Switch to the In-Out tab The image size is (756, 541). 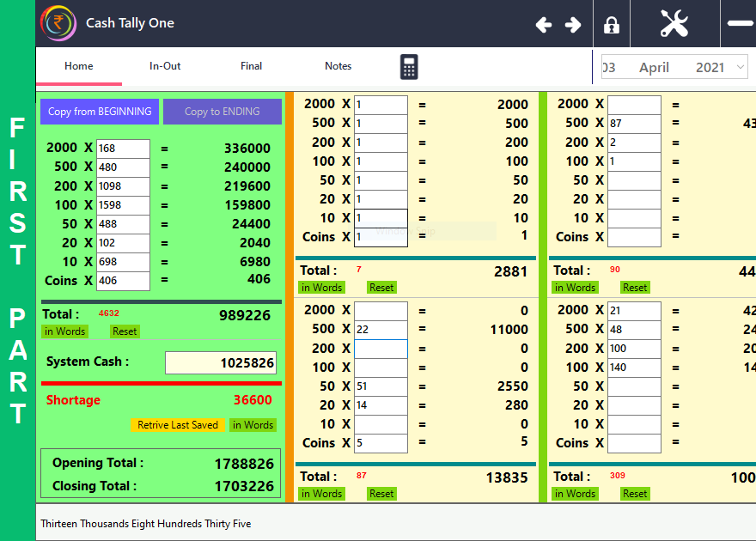coord(165,66)
